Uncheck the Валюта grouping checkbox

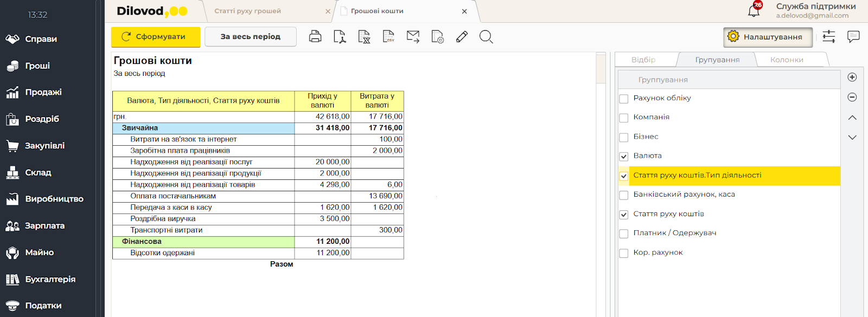[x=624, y=157]
